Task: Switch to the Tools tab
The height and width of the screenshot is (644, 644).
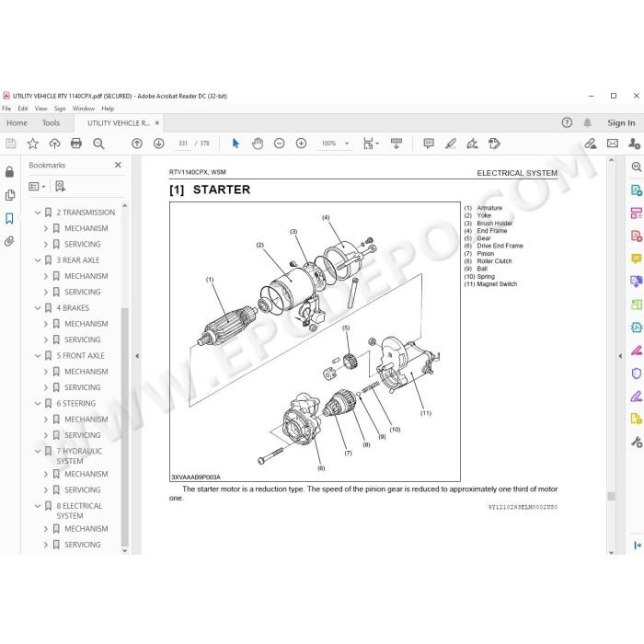Action: [51, 122]
